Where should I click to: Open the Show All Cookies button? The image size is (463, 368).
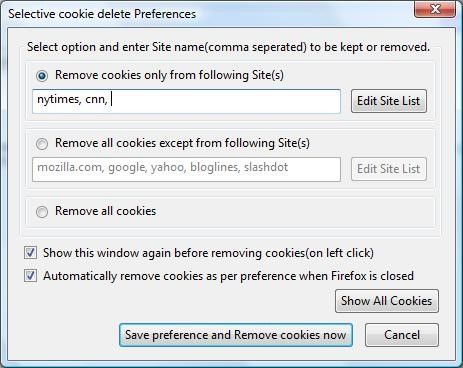(x=387, y=301)
